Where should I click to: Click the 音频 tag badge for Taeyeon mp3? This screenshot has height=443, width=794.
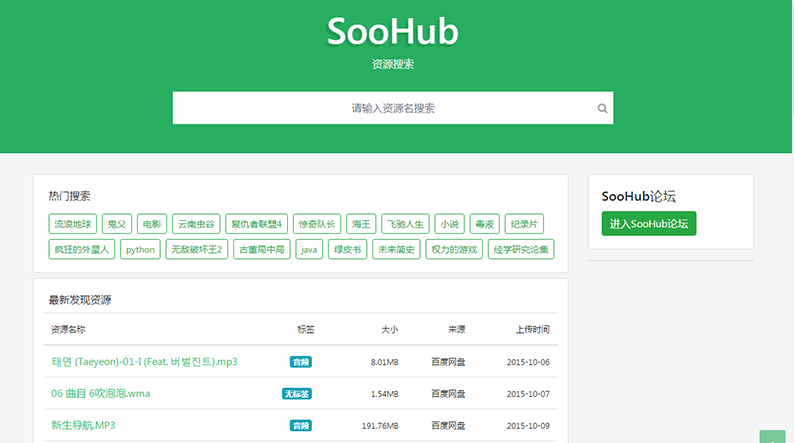click(300, 362)
